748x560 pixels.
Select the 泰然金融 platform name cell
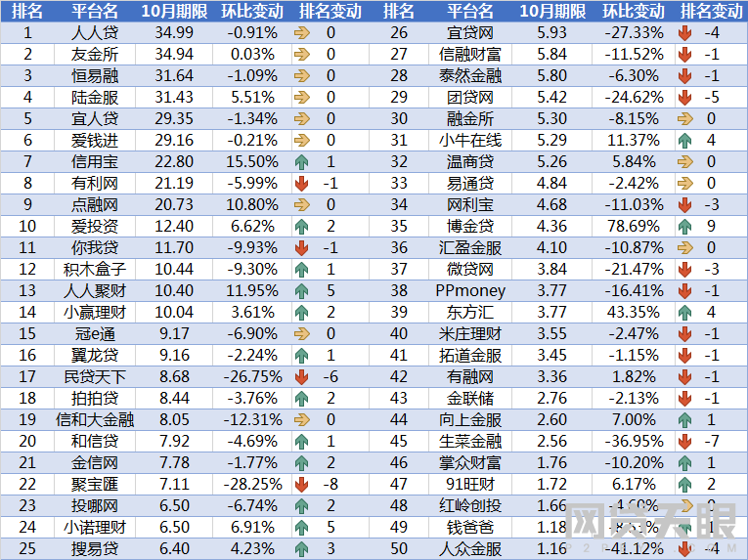pyautogui.click(x=470, y=76)
